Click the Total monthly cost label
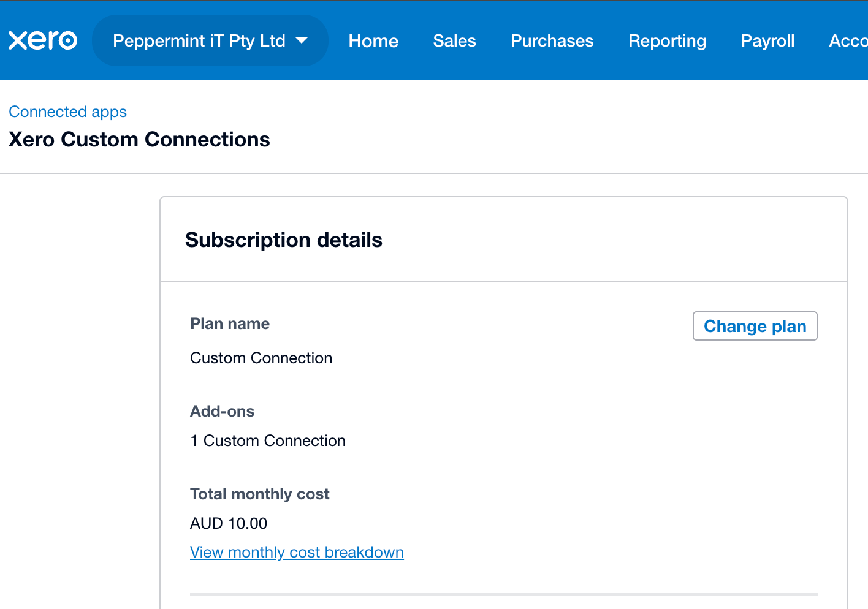 pyautogui.click(x=259, y=494)
